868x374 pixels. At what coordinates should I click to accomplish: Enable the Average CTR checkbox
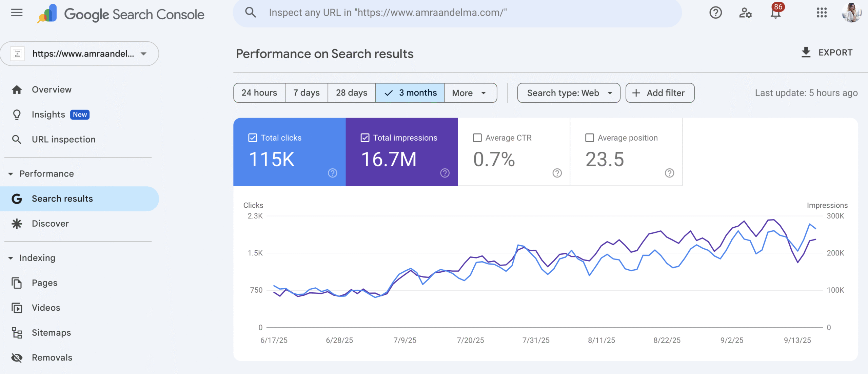coord(477,138)
